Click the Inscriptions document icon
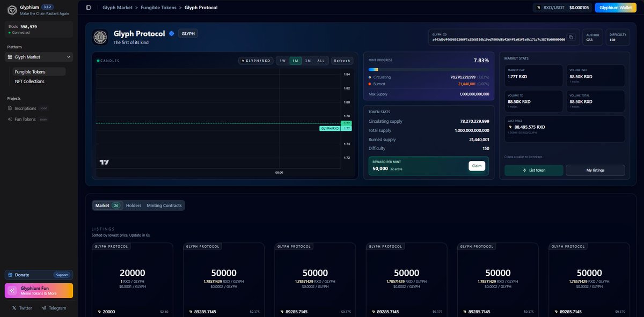Image resolution: width=644 pixels, height=317 pixels. [10, 108]
